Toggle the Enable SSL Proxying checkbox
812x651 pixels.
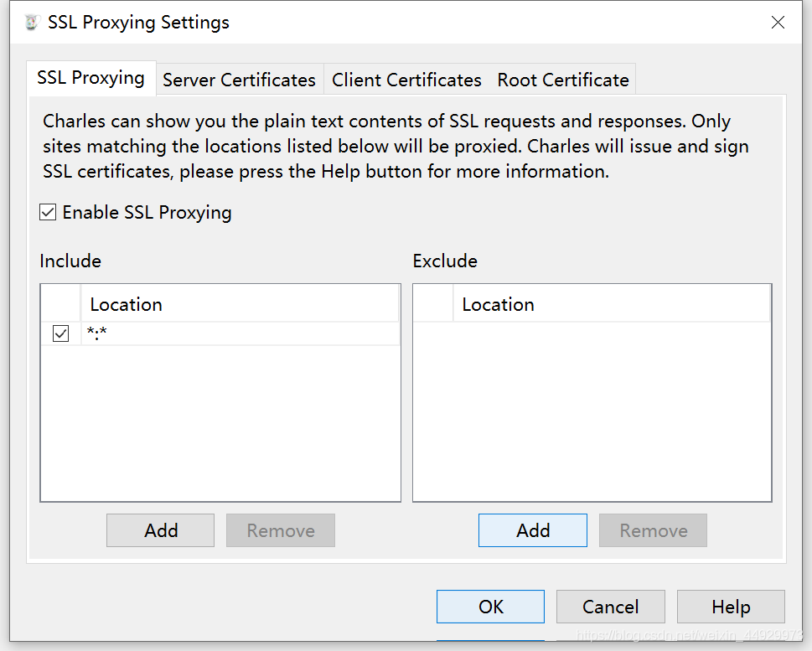pyautogui.click(x=48, y=212)
